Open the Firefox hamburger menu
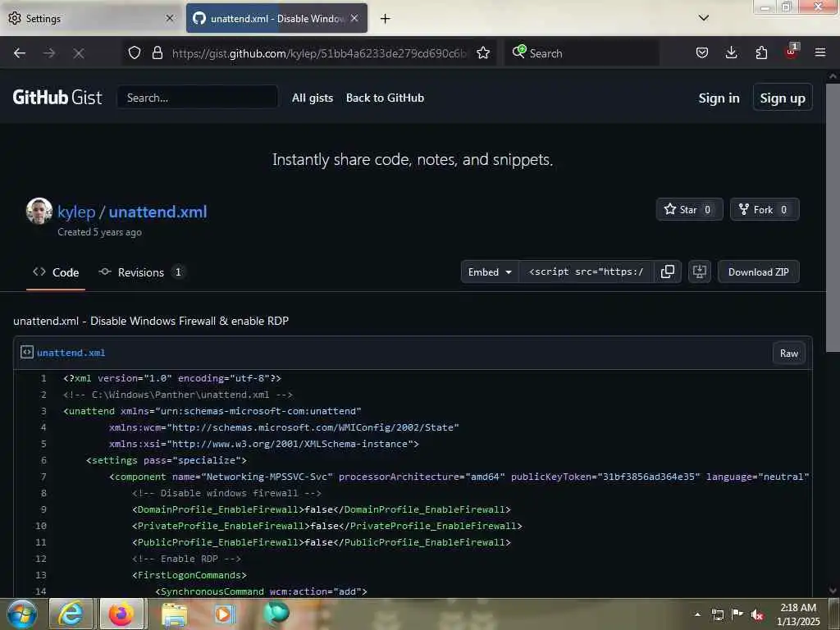 (820, 53)
